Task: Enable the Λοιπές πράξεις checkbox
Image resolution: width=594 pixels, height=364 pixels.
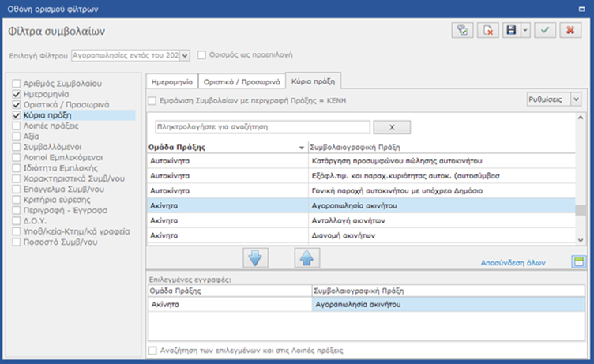Action: (17, 126)
